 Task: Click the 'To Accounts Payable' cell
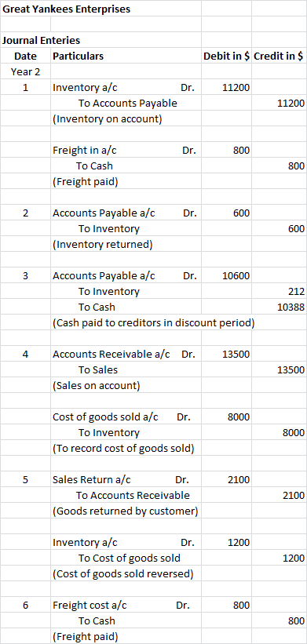click(128, 103)
